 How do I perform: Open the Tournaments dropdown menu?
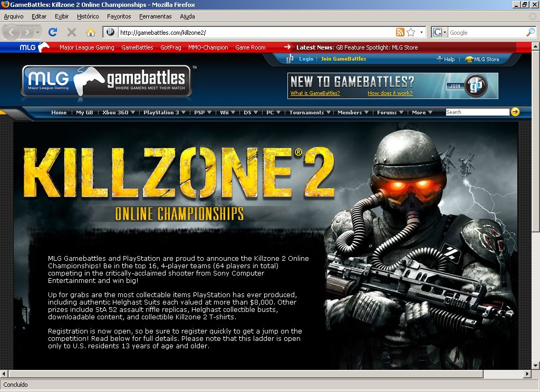tap(310, 112)
